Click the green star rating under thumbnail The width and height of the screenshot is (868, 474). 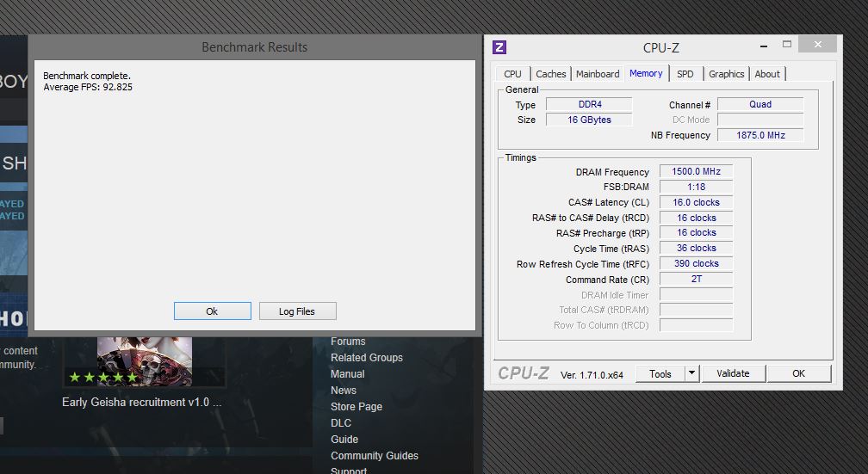pyautogui.click(x=103, y=378)
